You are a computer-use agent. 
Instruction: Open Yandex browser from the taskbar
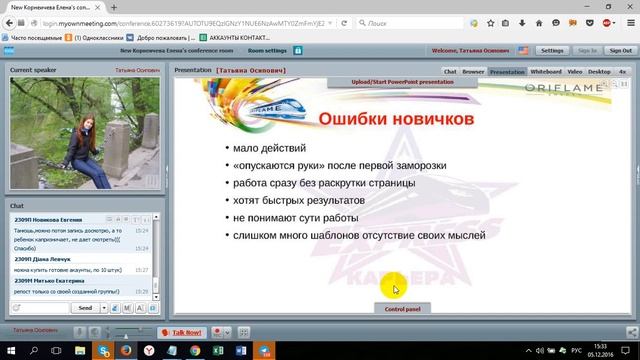[149, 351]
